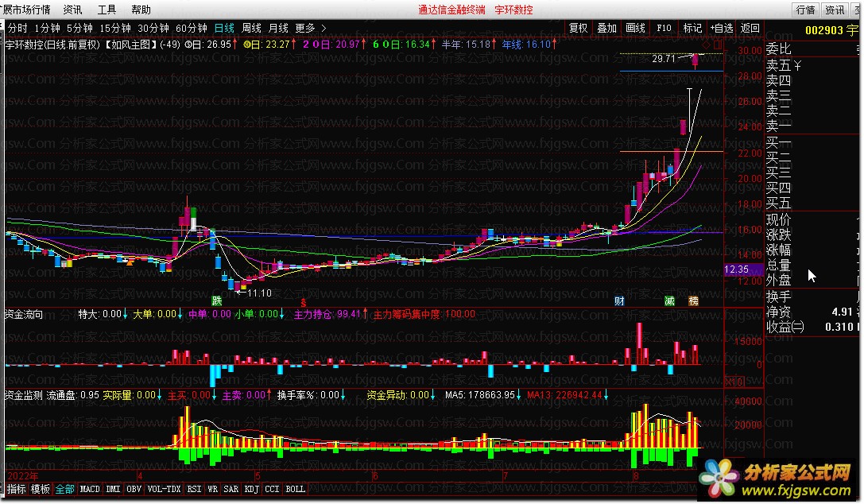Switch to 30分钟 chart period
Screen dimensions: 864x504
(153, 28)
